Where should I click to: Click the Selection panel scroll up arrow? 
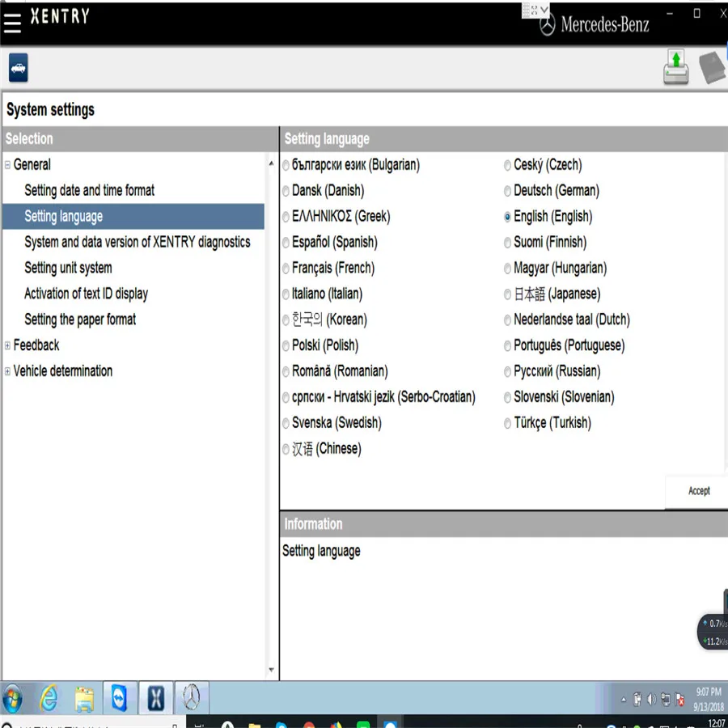(x=272, y=164)
